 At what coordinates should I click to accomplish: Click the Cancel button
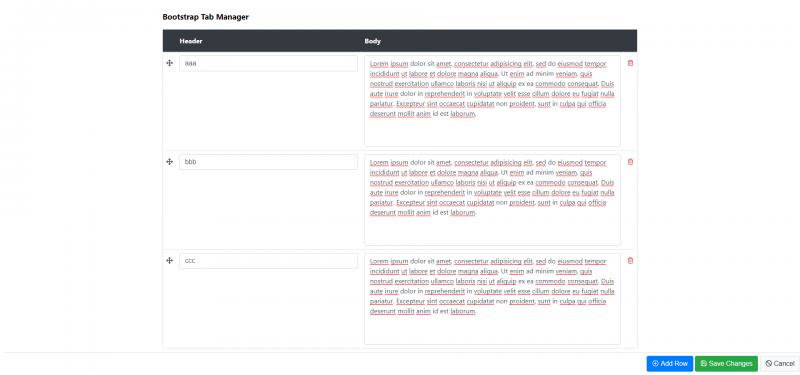(x=780, y=364)
